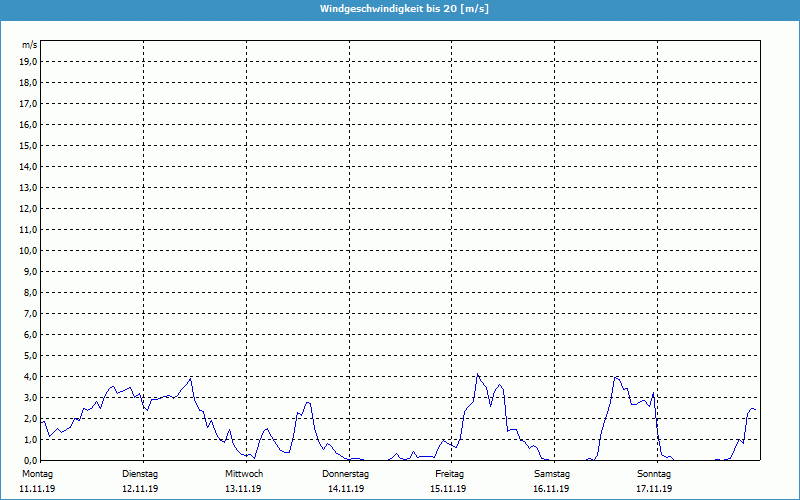
Task: Click the 'Mittwoch' day label
Action: click(x=244, y=473)
